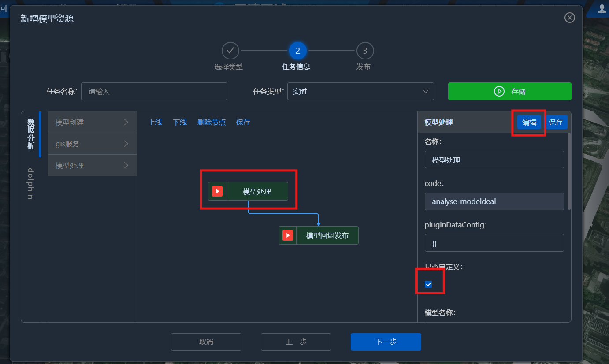
Task: Expand the 模型处理 category in the left list
Action: tap(93, 165)
